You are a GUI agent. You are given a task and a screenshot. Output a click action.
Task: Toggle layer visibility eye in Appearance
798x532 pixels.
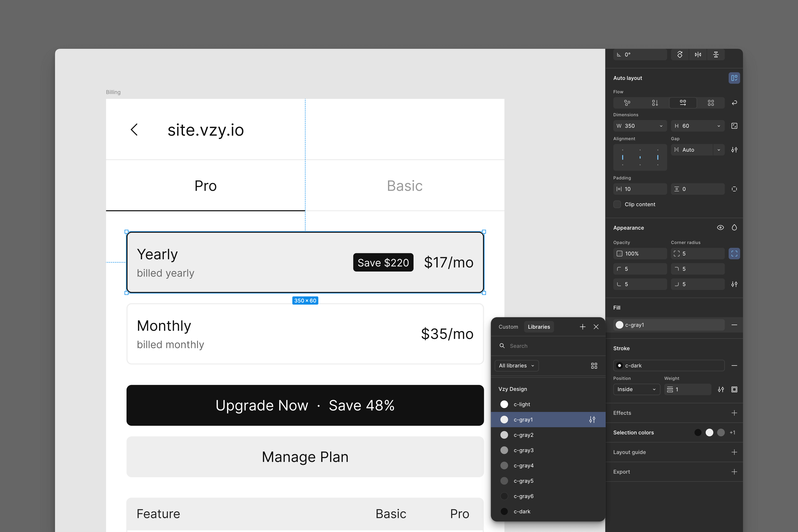(720, 228)
